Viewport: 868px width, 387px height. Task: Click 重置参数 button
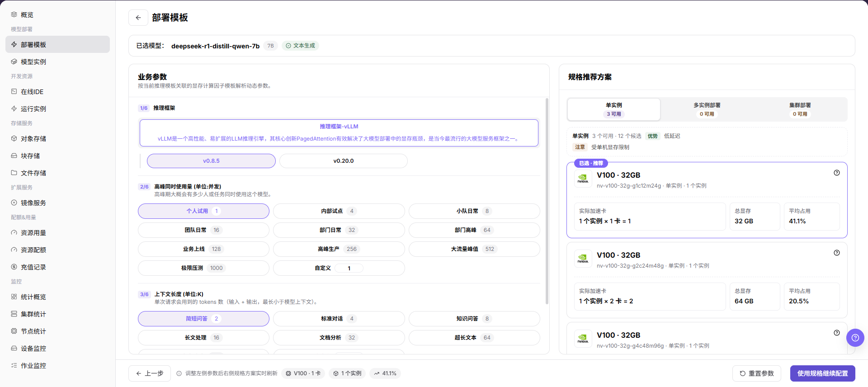click(757, 373)
